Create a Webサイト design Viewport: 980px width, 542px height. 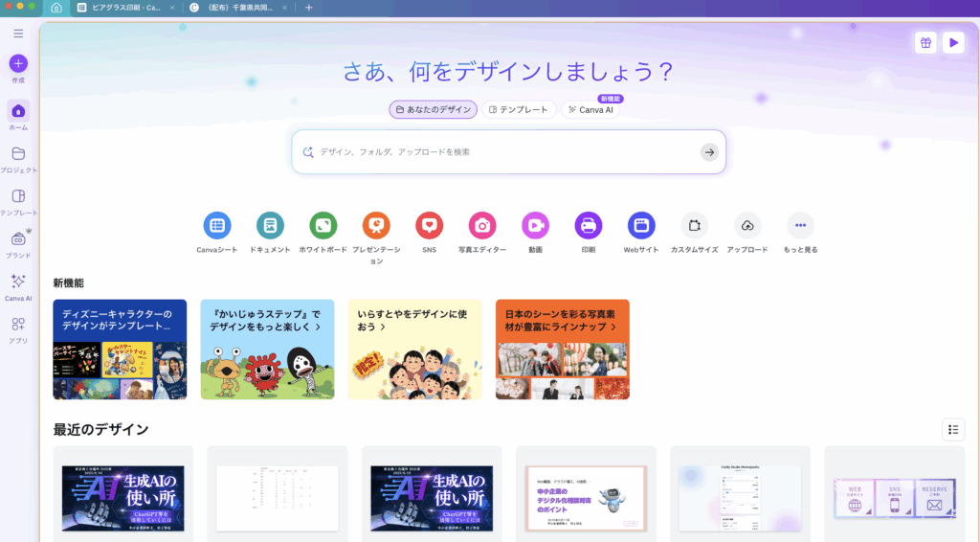[x=641, y=225]
